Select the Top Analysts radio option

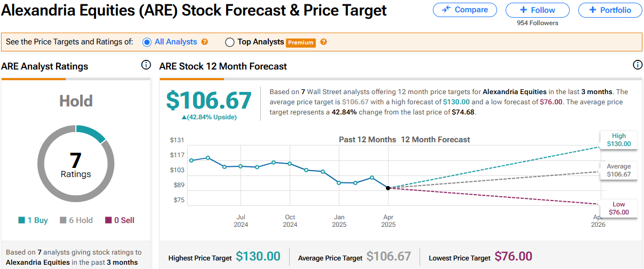[x=230, y=42]
